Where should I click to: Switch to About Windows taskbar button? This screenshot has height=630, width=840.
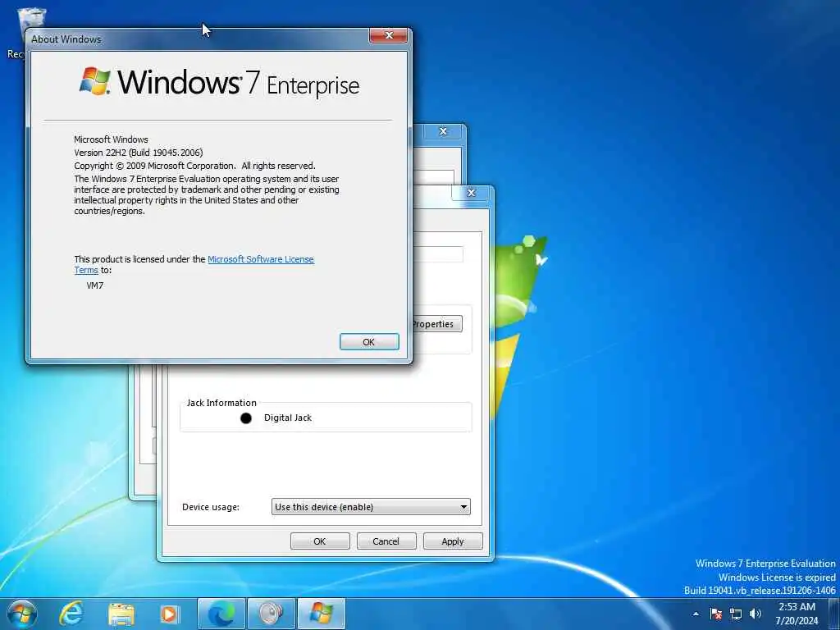coord(321,614)
